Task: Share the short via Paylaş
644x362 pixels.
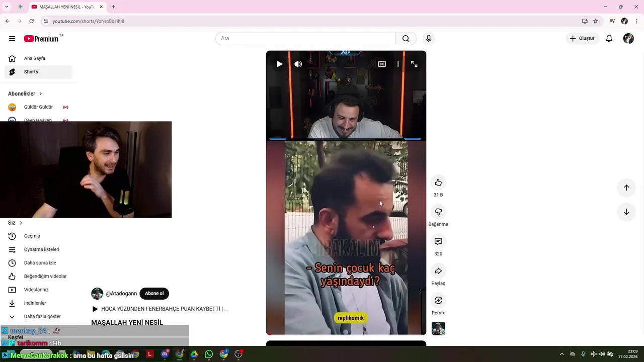Action: tap(438, 271)
